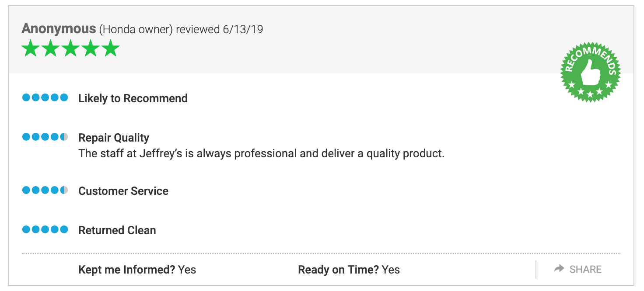Click the Share arrow icon
This screenshot has width=644, height=291.
(x=559, y=269)
